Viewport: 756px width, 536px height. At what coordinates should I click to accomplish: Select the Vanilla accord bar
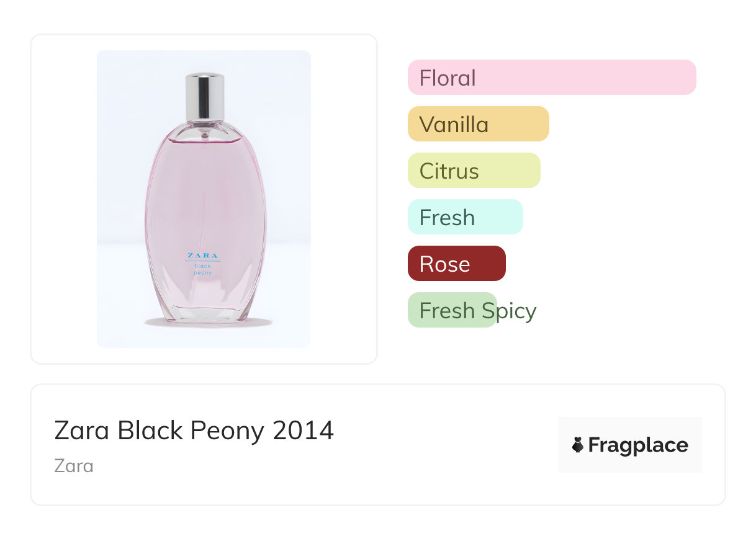[478, 124]
